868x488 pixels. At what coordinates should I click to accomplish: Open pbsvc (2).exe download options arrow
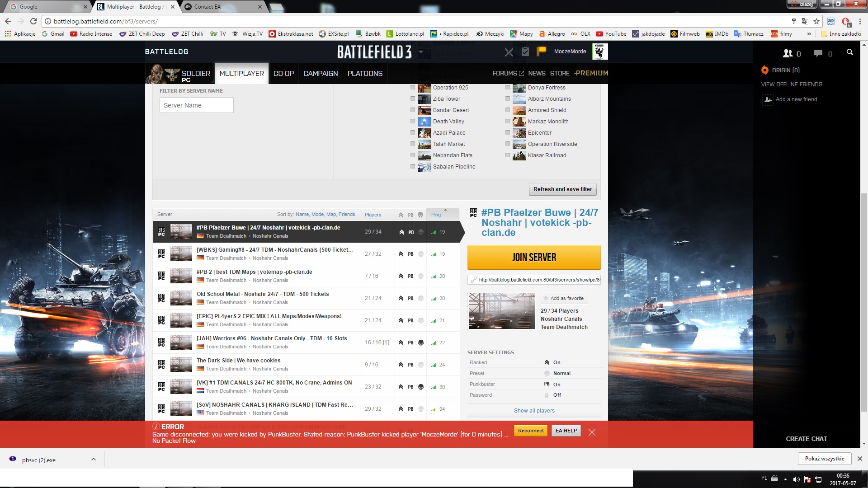point(94,459)
